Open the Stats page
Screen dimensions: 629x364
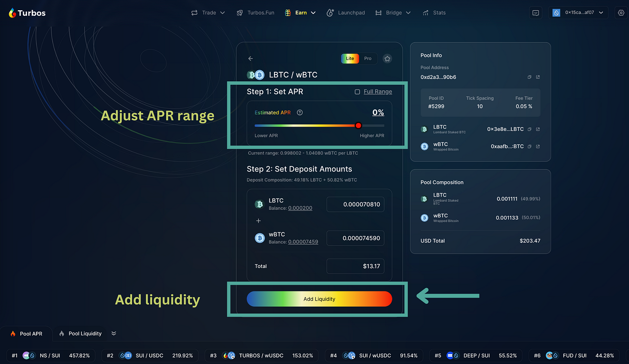pyautogui.click(x=434, y=13)
